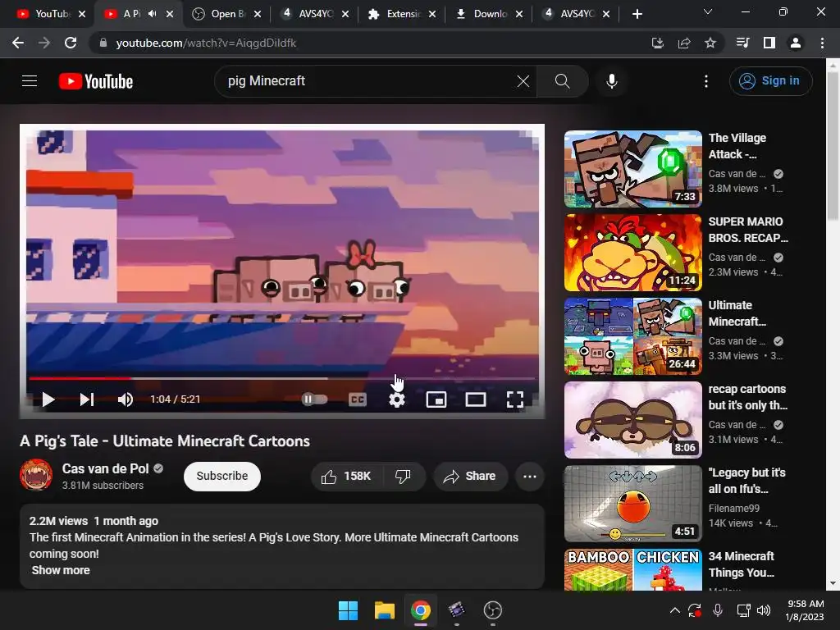Image resolution: width=840 pixels, height=630 pixels.
Task: Play the paused video
Action: pyautogui.click(x=48, y=399)
